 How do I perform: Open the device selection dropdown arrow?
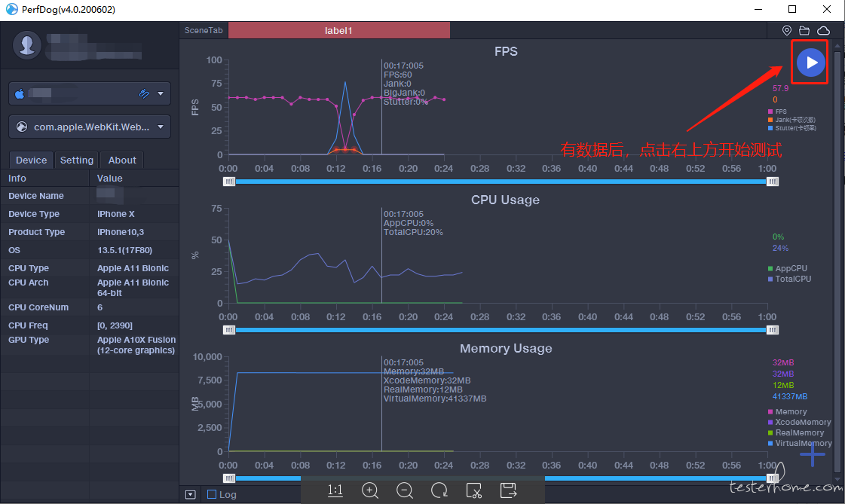click(x=161, y=93)
